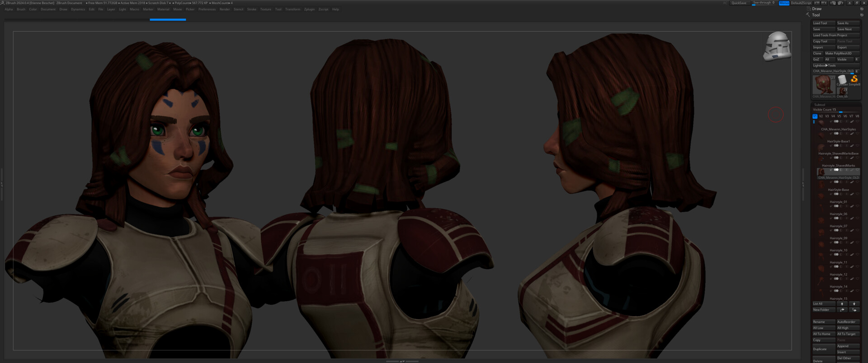The width and height of the screenshot is (868, 363).
Task: Open Lightbox Tools browser
Action: (835, 65)
